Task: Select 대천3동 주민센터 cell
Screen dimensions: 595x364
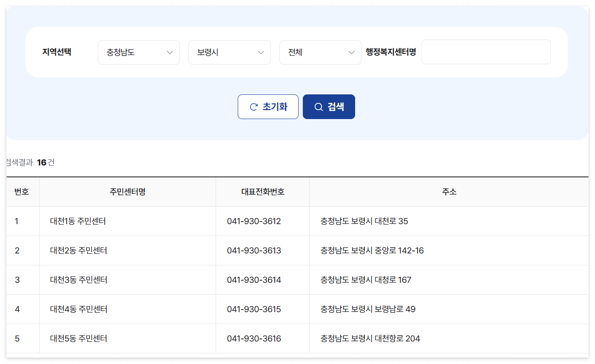Action: [128, 280]
